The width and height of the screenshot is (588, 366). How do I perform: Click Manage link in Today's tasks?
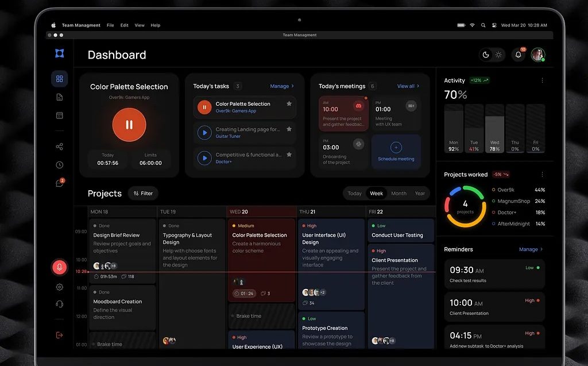tap(281, 86)
